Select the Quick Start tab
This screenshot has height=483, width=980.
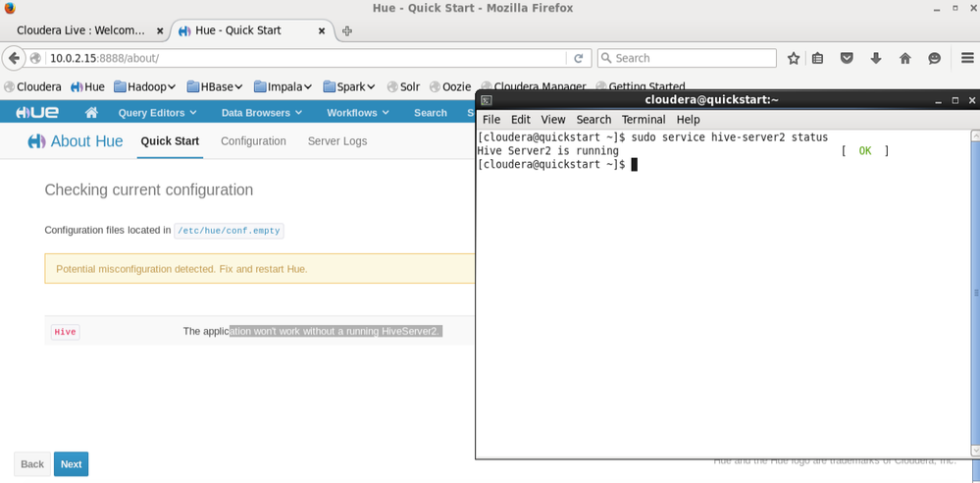170,141
